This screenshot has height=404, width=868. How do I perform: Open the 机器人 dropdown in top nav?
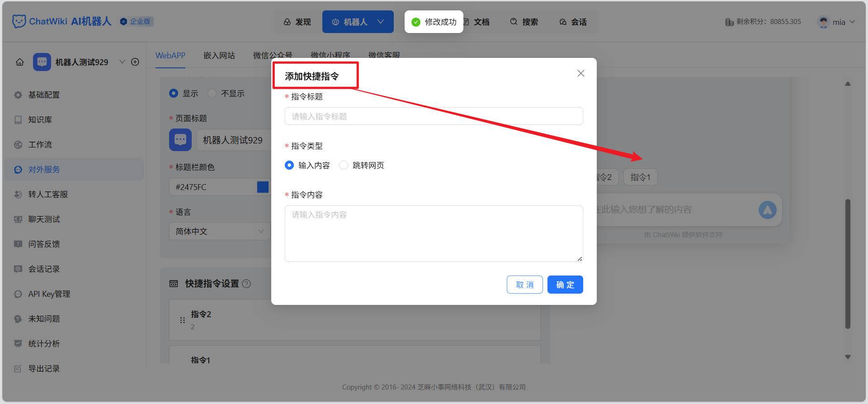[358, 22]
